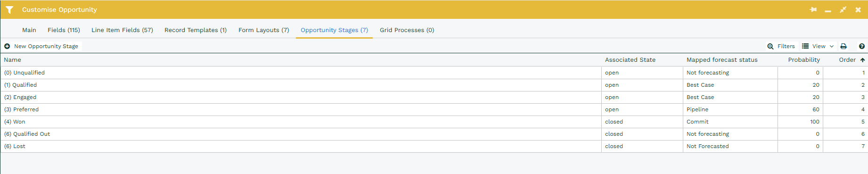868x174 pixels.
Task: Sort by Order column arrow
Action: click(862, 60)
